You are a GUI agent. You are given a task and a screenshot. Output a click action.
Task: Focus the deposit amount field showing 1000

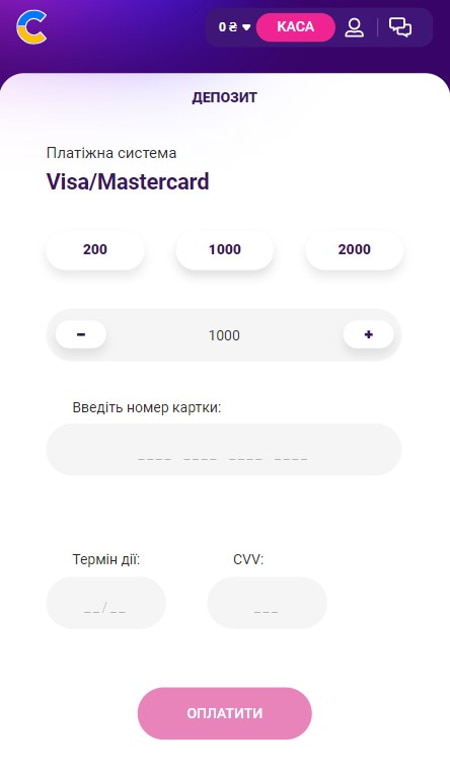click(224, 335)
